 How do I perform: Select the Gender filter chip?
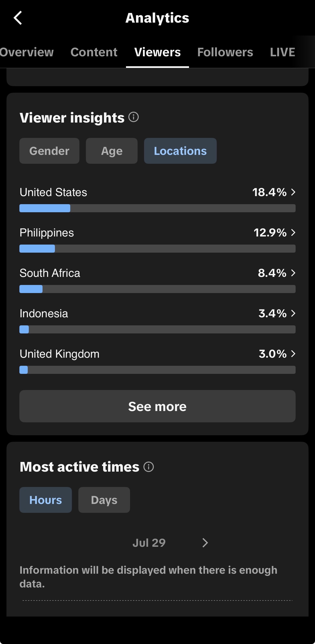(49, 151)
